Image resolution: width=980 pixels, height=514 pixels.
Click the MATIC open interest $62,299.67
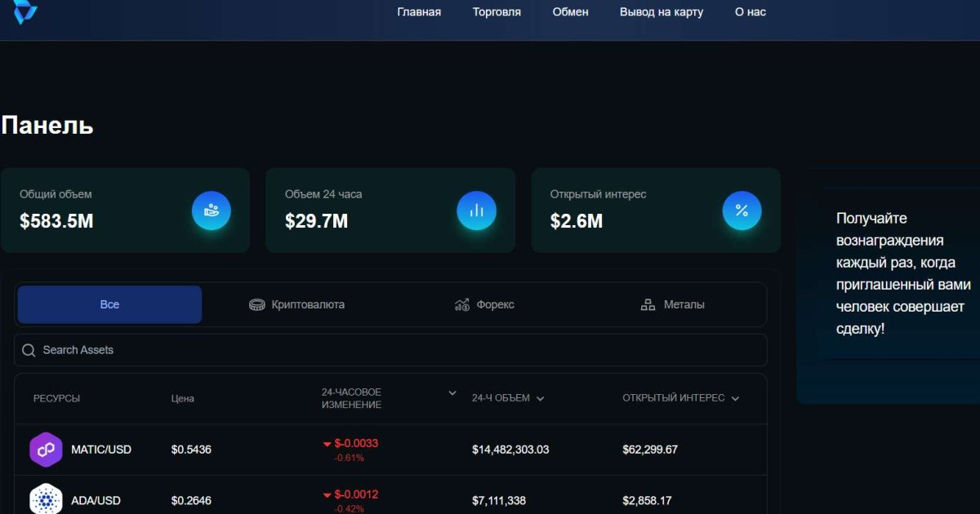[x=650, y=450]
